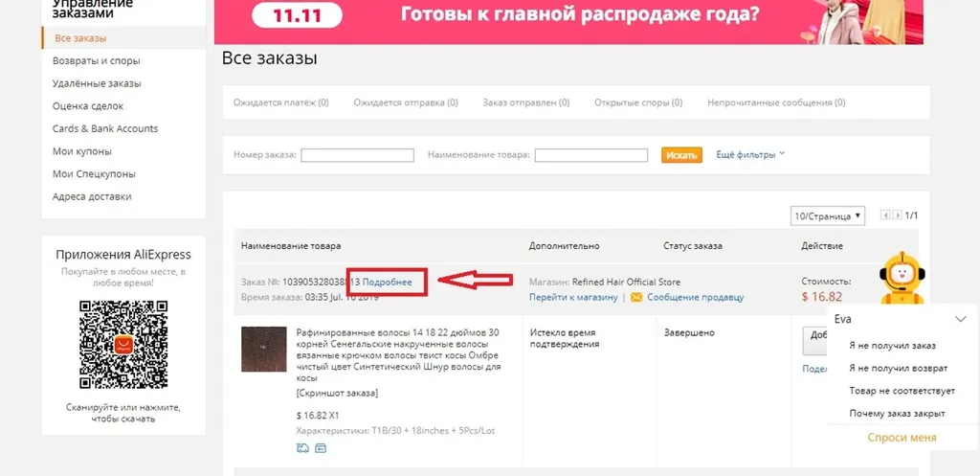Switch to Открытые споры (0) tab
This screenshot has width=980, height=476.
click(638, 102)
